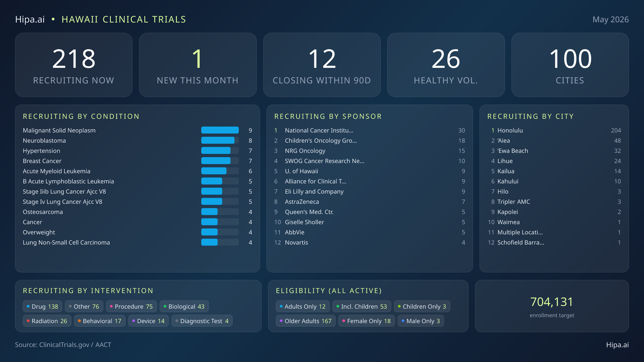Screen dimensions: 644x362
Task: Select the Device 14 chip
Action: [148, 321]
